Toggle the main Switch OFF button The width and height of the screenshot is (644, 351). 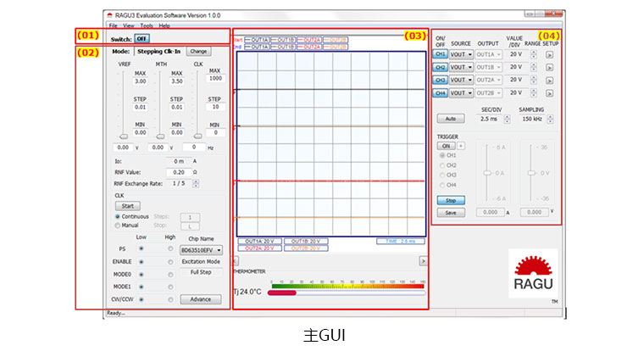(141, 39)
